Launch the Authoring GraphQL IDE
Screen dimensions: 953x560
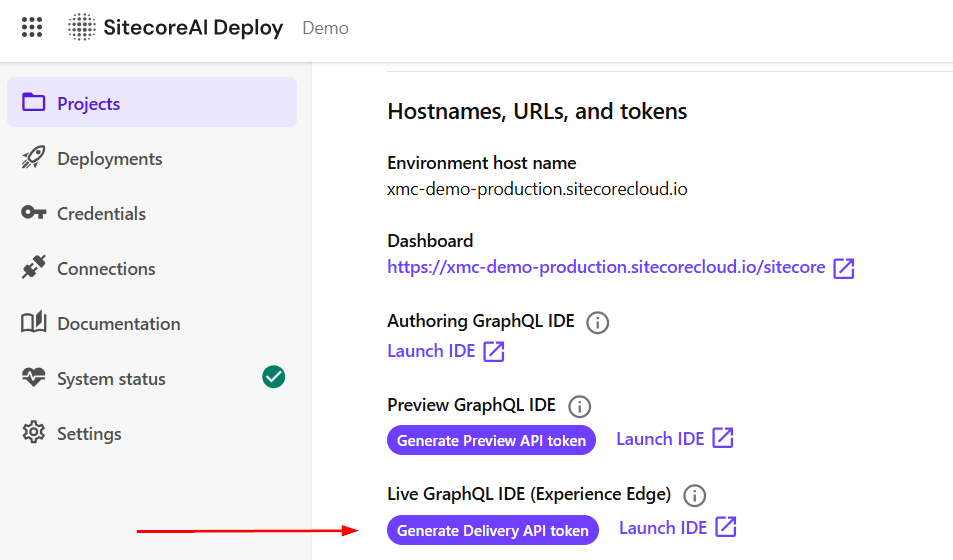click(x=431, y=351)
